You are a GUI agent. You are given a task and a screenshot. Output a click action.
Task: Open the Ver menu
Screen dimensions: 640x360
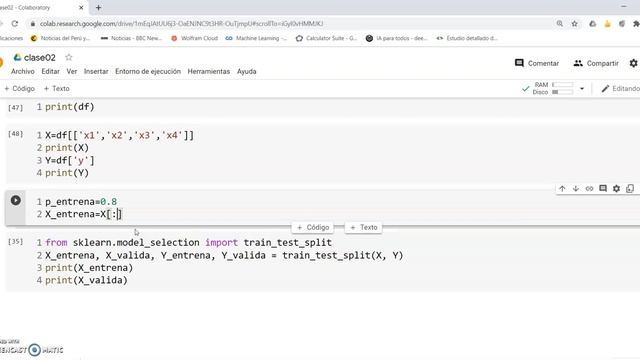[x=72, y=71]
